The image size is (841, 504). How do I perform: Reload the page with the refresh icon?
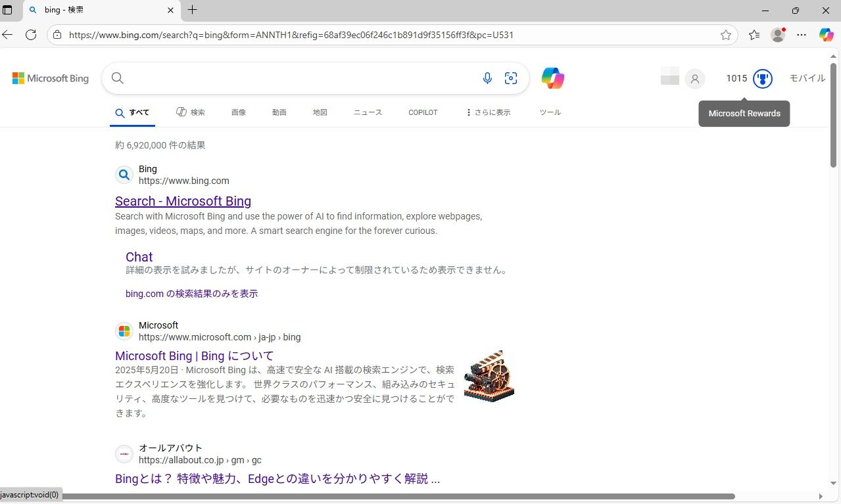(x=31, y=35)
